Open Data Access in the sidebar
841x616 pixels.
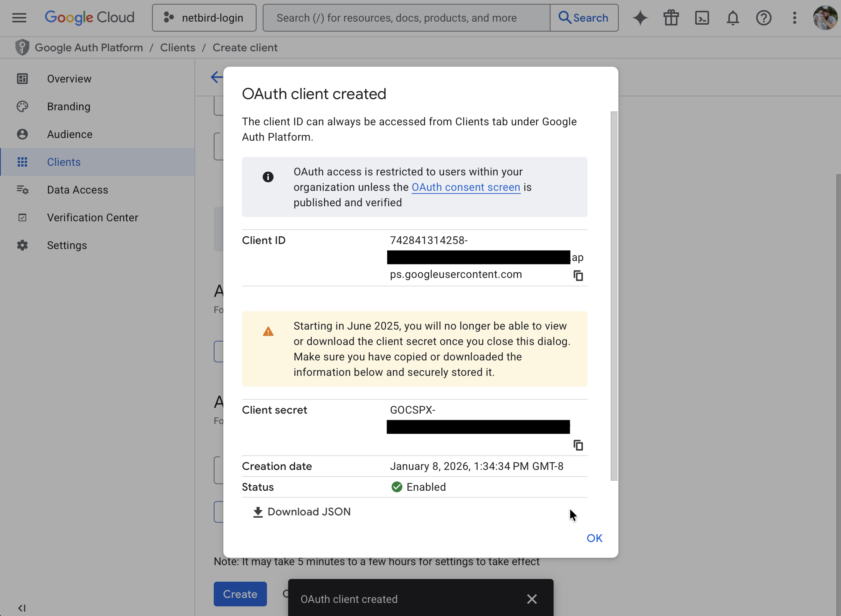(x=78, y=190)
